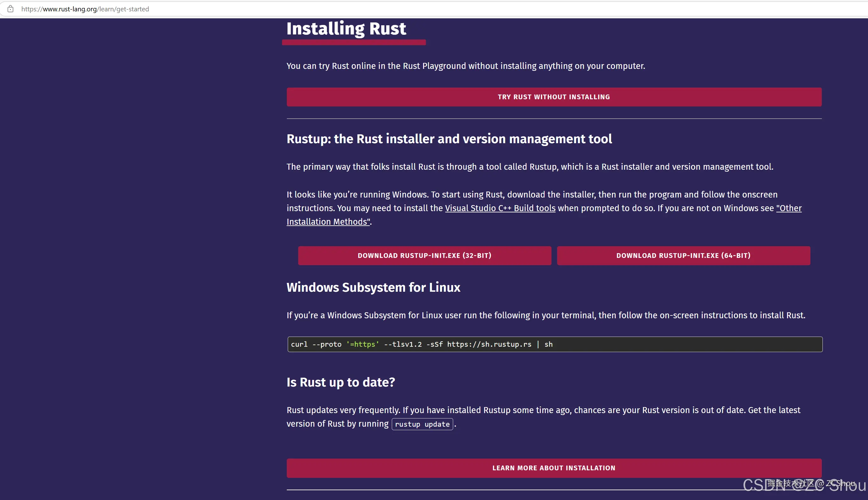Follow the "Other Installation Methods" link

coord(328,222)
